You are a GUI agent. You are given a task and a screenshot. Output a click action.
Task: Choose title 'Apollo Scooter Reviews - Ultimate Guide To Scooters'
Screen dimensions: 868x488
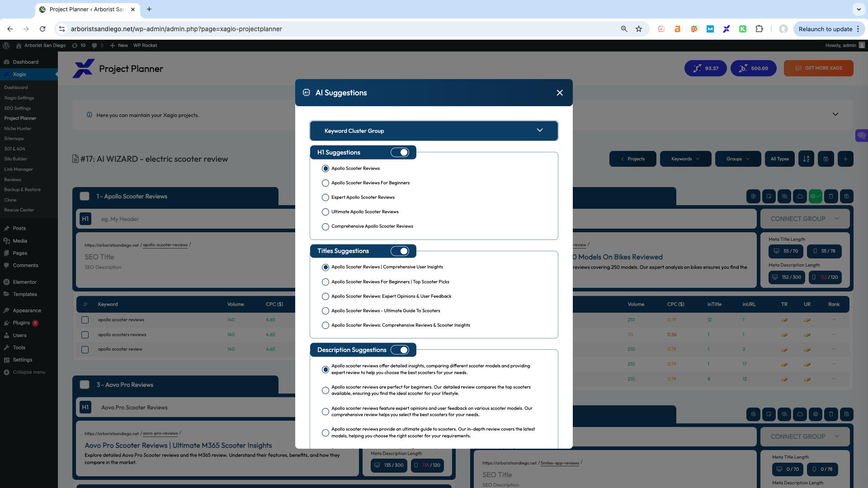coord(325,311)
